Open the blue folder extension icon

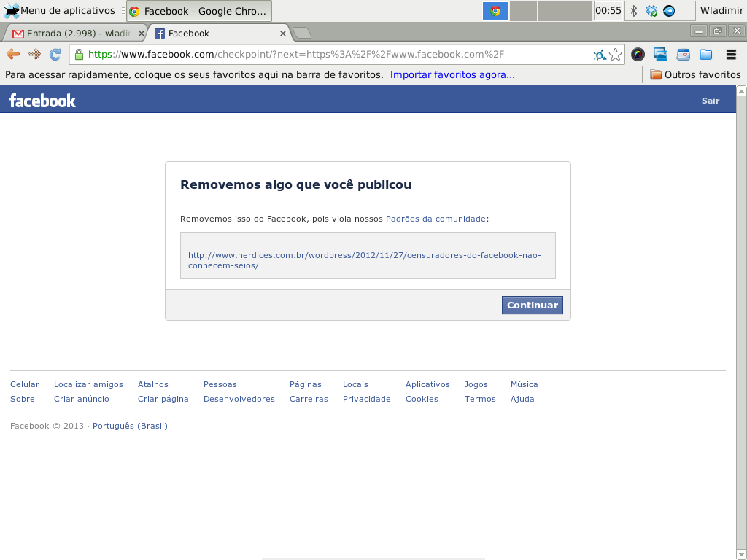point(706,55)
